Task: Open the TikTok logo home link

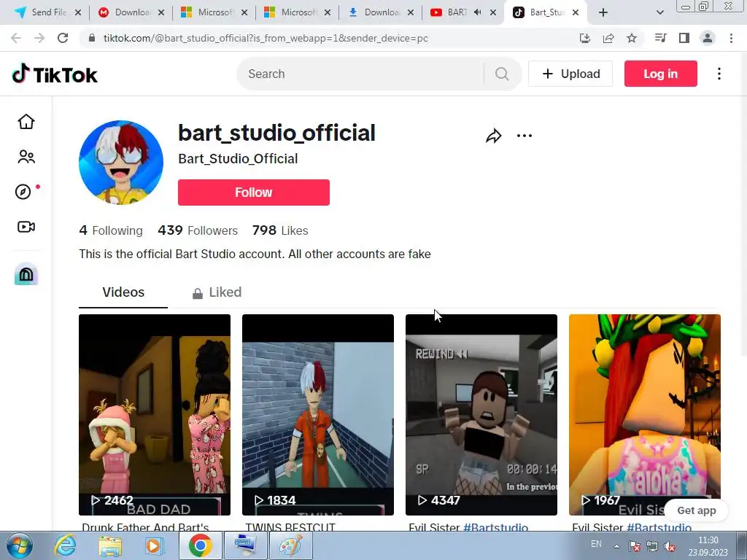Action: click(x=55, y=74)
